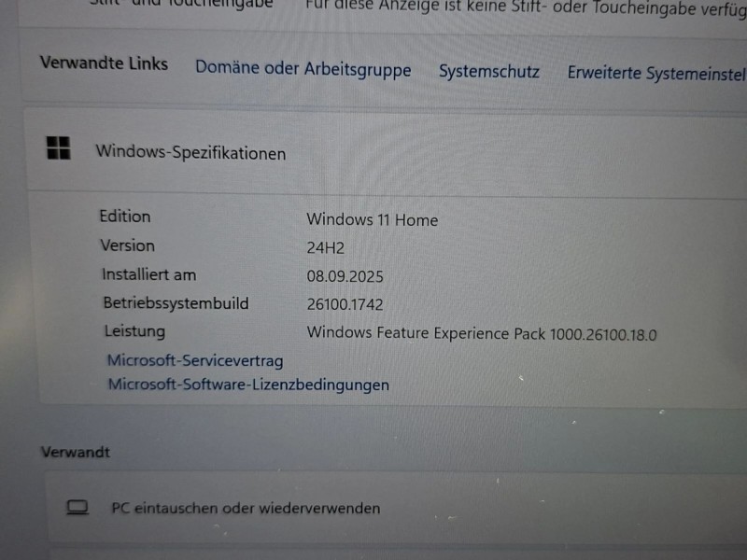Open the Domäne oder Arbeitsgruppe link
The image size is (747, 560).
pyautogui.click(x=303, y=70)
